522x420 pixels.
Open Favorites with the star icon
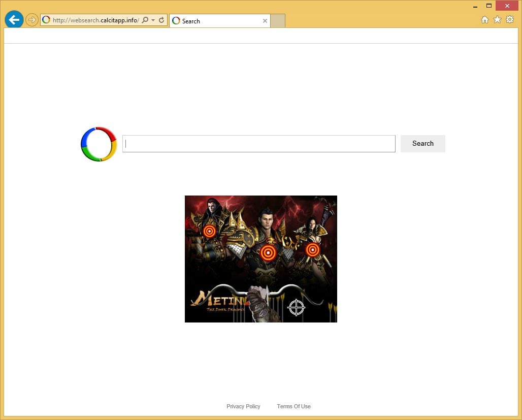click(x=497, y=19)
